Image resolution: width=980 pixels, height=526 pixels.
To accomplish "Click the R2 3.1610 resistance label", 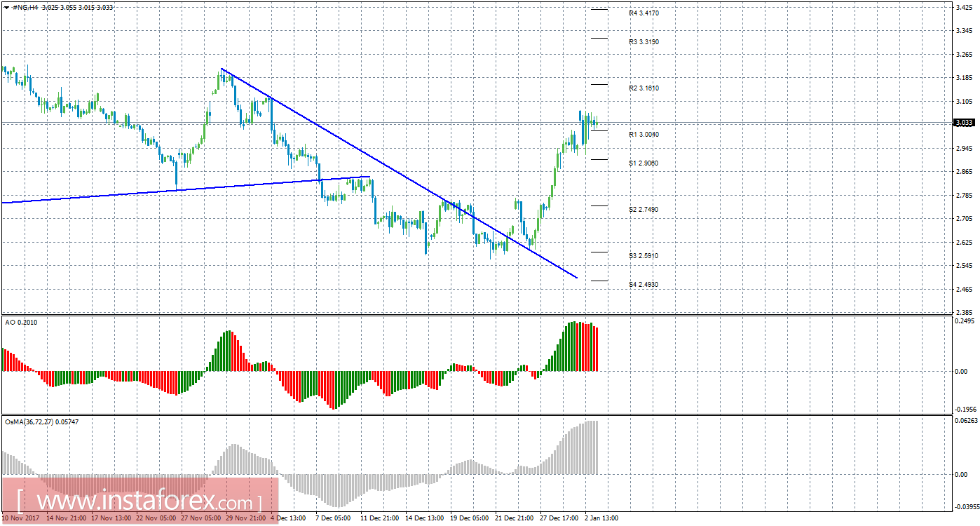I will click(x=644, y=88).
